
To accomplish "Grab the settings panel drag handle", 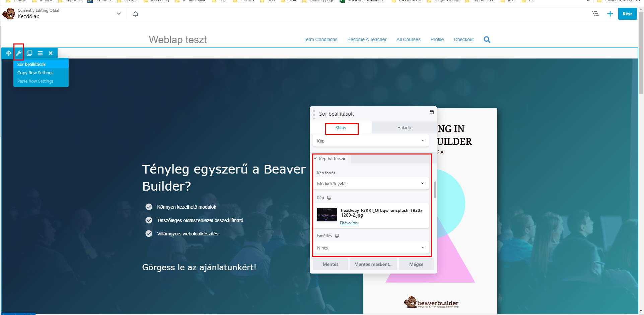I will pos(314,114).
